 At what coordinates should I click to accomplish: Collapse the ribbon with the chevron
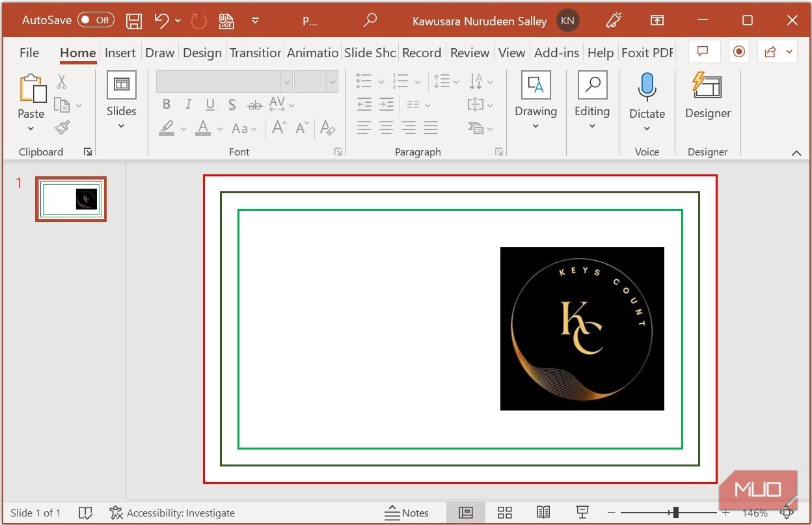point(796,153)
